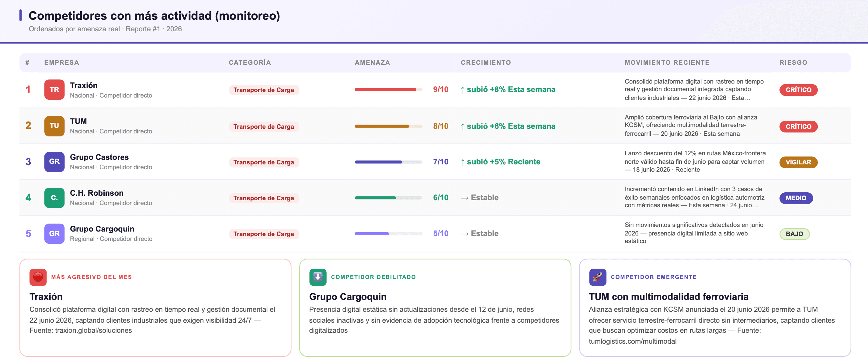Click the CATEGORÍA column header
Viewport: 868px width, 361px height.
click(250, 63)
